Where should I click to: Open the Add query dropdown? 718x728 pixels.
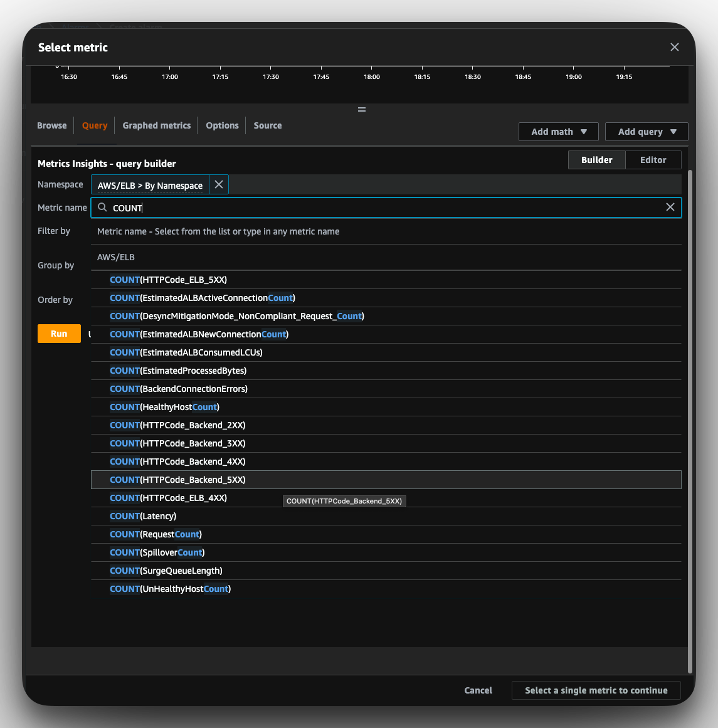coord(647,132)
